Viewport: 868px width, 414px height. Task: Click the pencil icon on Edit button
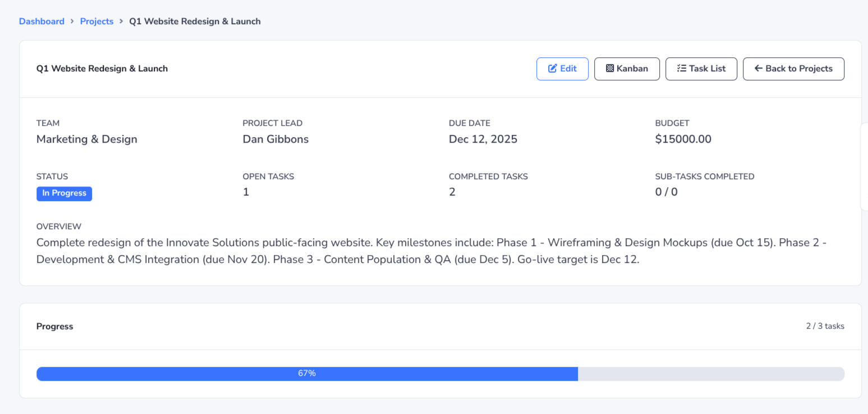pyautogui.click(x=552, y=69)
